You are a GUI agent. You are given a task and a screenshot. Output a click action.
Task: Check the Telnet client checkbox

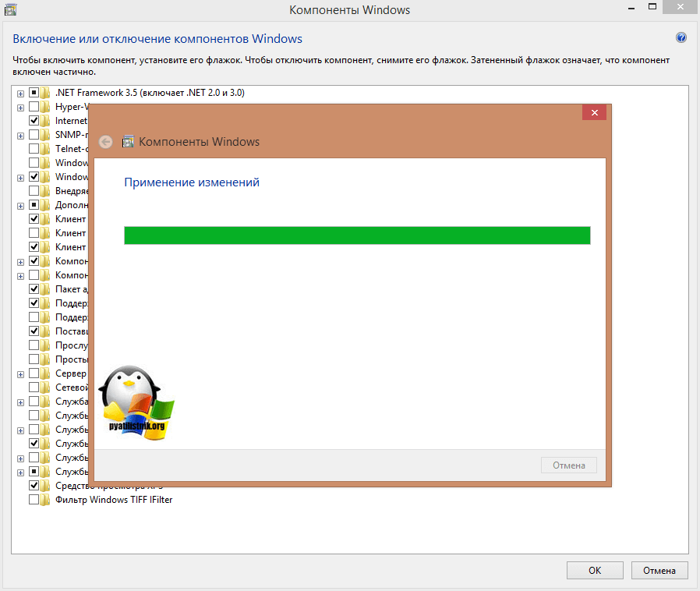point(34,149)
